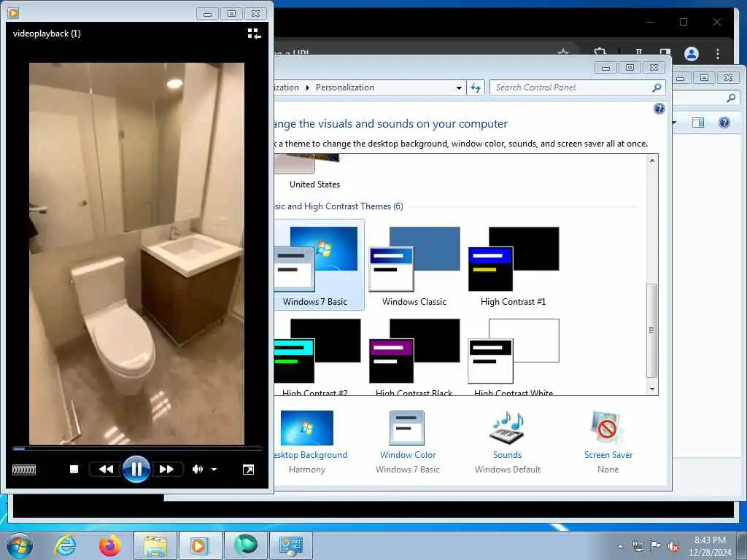Select the High Contrast #2 theme
Viewport: 747px width, 560px height.
(x=317, y=356)
